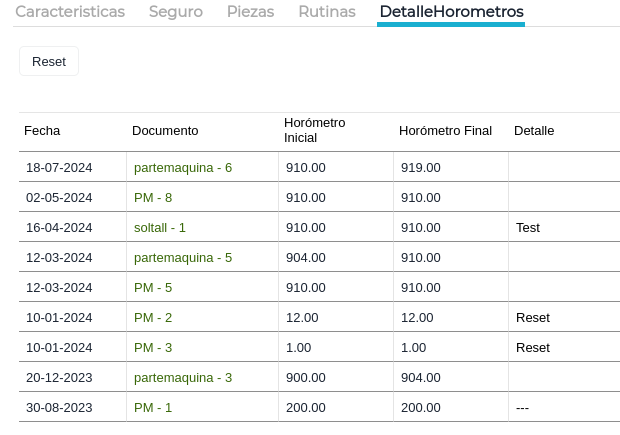This screenshot has width=620, height=435.
Task: Click the PM - 5 link
Action: click(x=153, y=287)
